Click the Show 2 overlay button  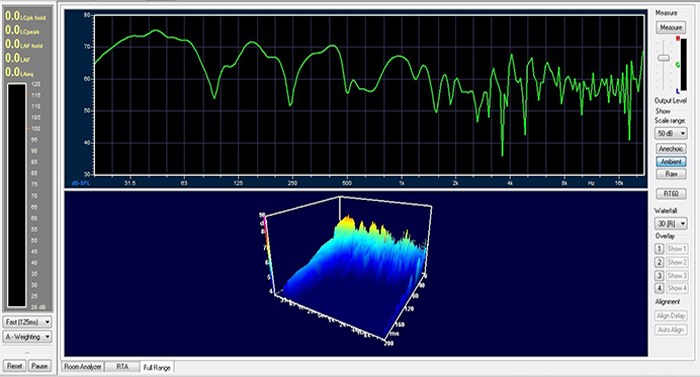click(677, 262)
